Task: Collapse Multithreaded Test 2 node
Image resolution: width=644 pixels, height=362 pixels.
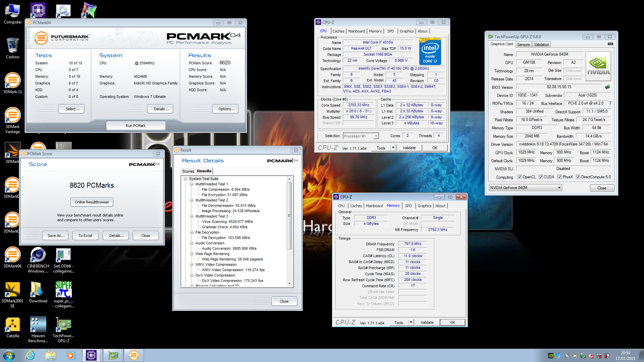Action: coord(192,200)
